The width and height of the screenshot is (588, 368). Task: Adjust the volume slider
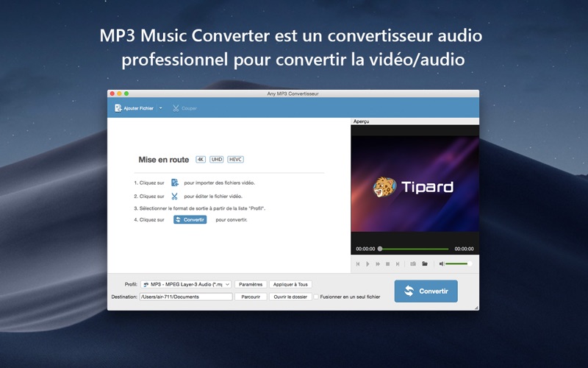[458, 264]
